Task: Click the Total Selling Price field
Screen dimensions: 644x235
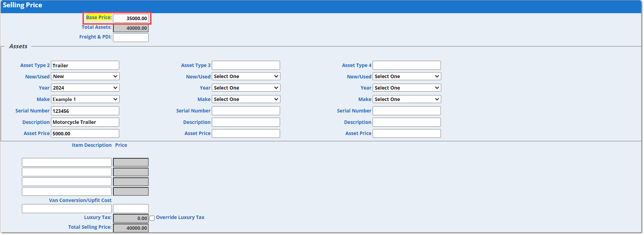Action: click(x=131, y=228)
